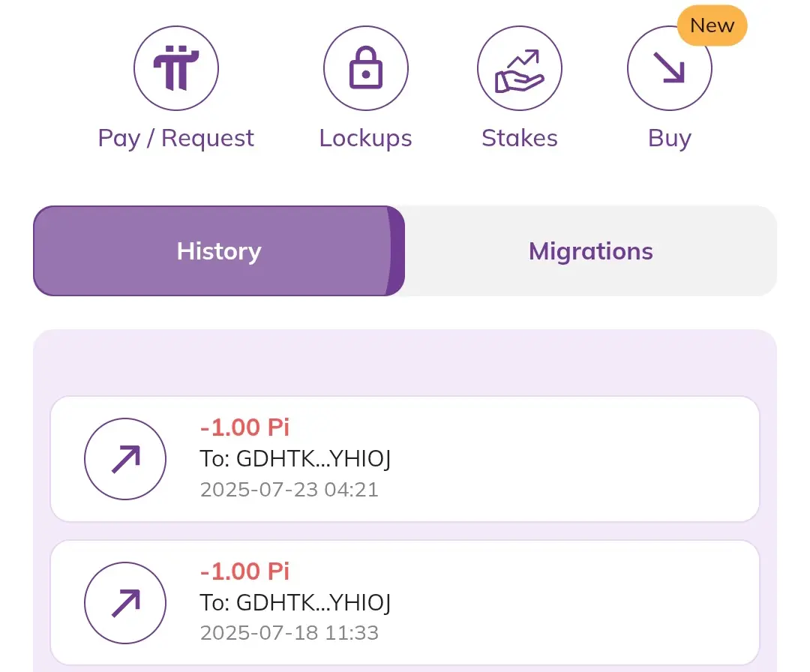Switch to the History tab

219,251
